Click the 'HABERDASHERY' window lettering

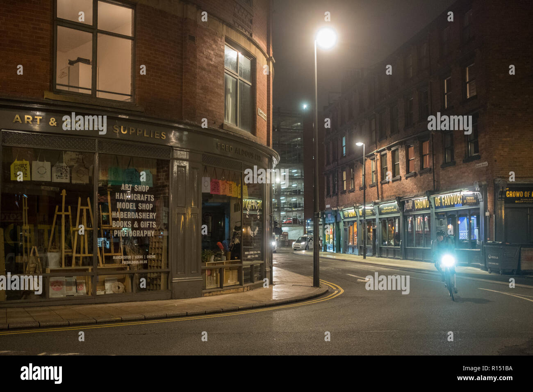[134, 215]
